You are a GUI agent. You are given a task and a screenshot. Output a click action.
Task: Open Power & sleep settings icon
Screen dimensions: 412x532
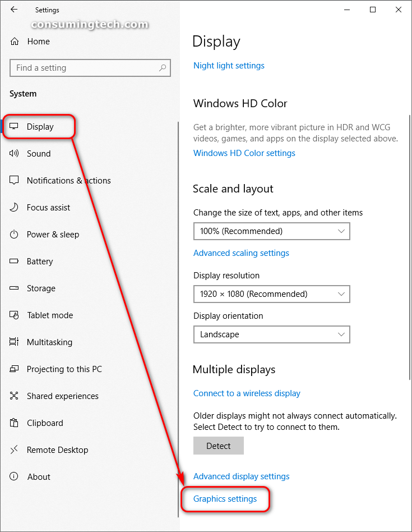[15, 234]
